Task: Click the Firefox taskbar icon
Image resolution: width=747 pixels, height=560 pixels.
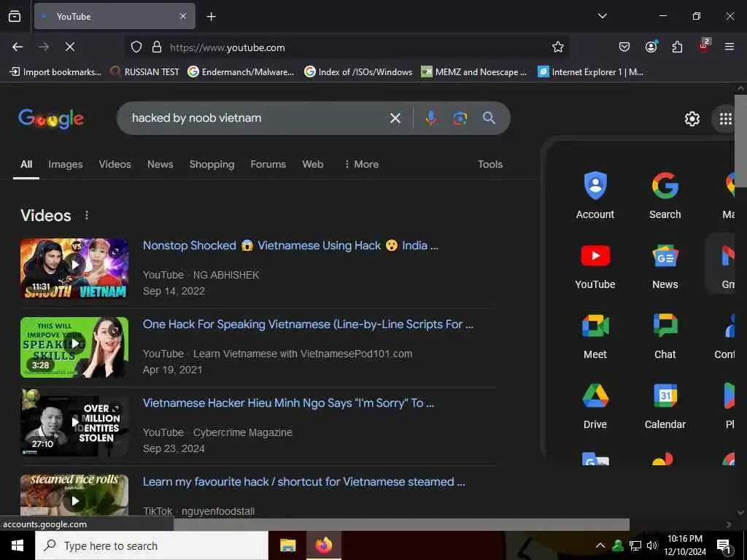Action: pos(323,545)
